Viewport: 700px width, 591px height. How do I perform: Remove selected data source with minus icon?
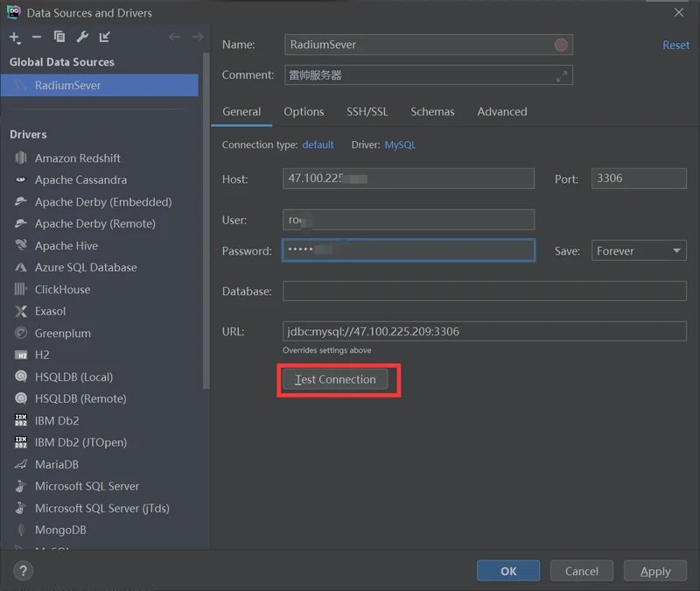[x=37, y=37]
